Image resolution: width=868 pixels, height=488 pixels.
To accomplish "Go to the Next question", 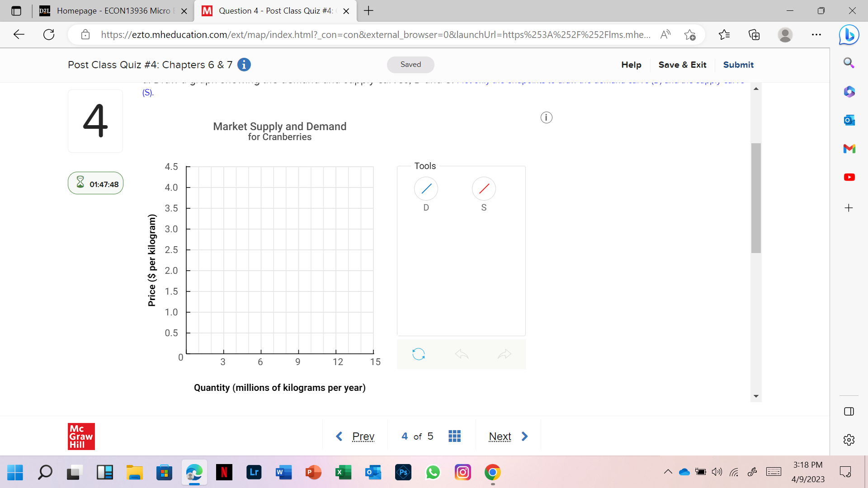I will [500, 436].
